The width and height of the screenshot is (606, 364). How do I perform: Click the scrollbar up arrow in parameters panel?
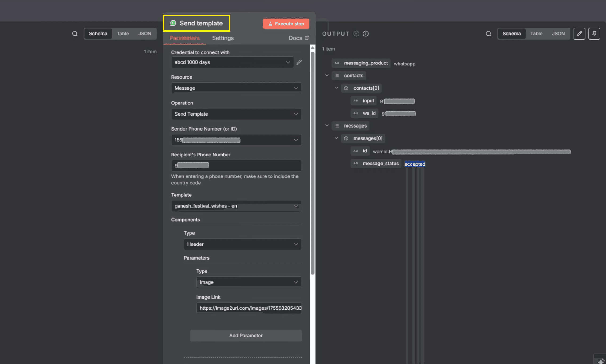pos(312,48)
